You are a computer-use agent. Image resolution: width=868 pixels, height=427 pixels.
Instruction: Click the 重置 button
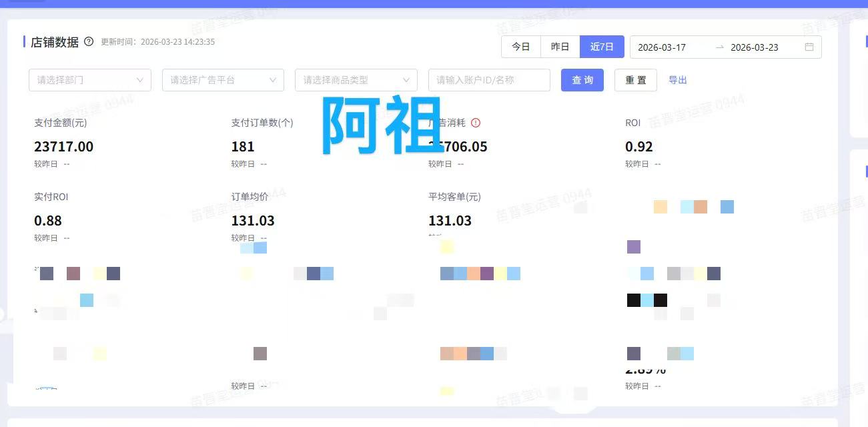[x=635, y=80]
